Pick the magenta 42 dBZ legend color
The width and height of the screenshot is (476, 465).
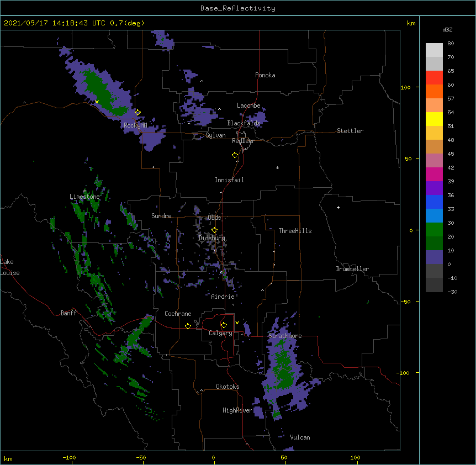pos(434,174)
